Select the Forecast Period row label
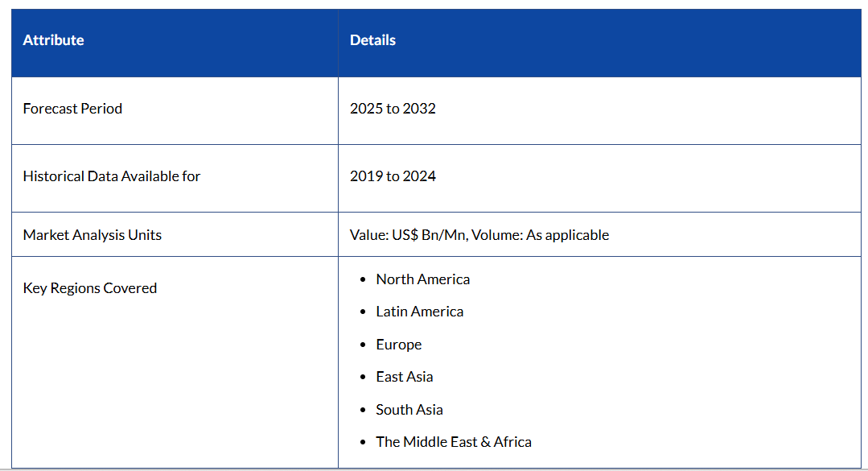The height and width of the screenshot is (471, 868). (x=72, y=109)
